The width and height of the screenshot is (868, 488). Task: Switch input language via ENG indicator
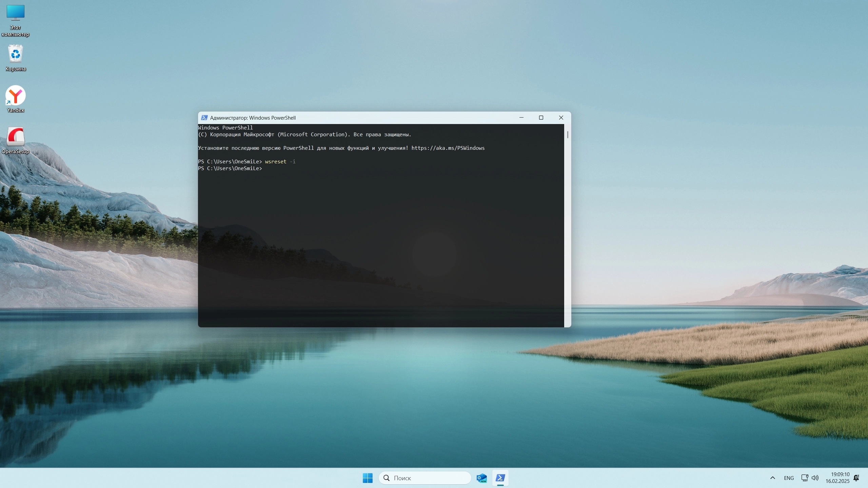(789, 478)
